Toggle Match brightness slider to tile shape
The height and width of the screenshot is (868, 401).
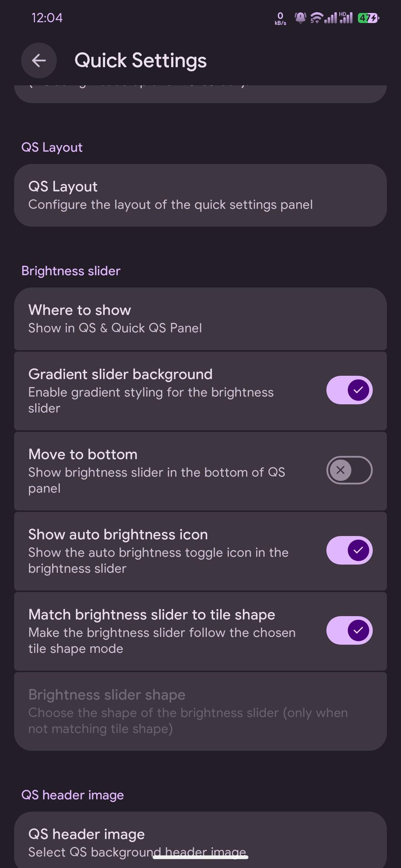tap(349, 630)
